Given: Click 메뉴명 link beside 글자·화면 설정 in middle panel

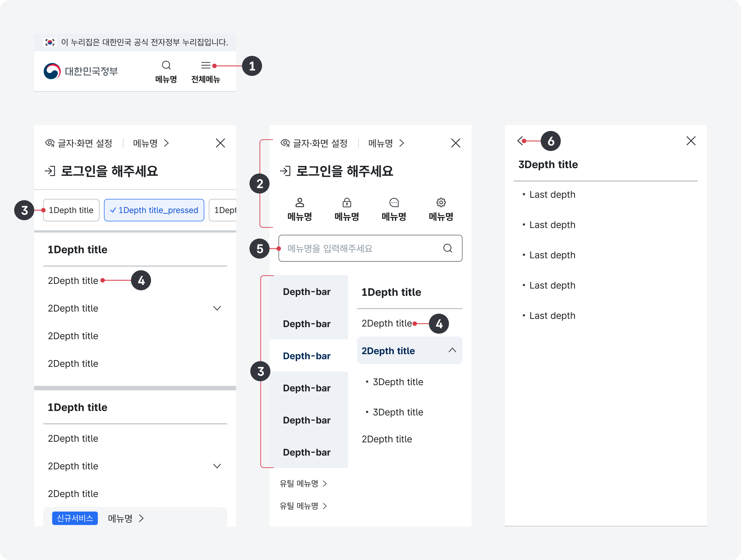Looking at the screenshot, I should [381, 143].
